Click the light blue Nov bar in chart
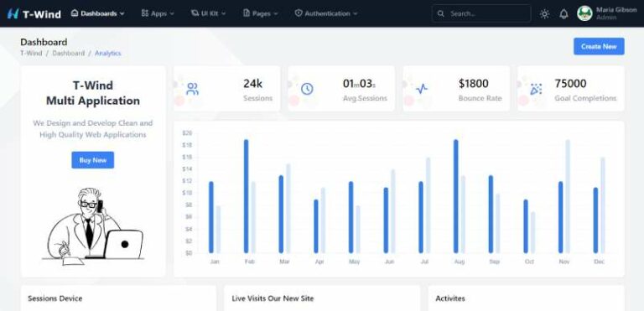The height and width of the screenshot is (311, 644). [568, 196]
